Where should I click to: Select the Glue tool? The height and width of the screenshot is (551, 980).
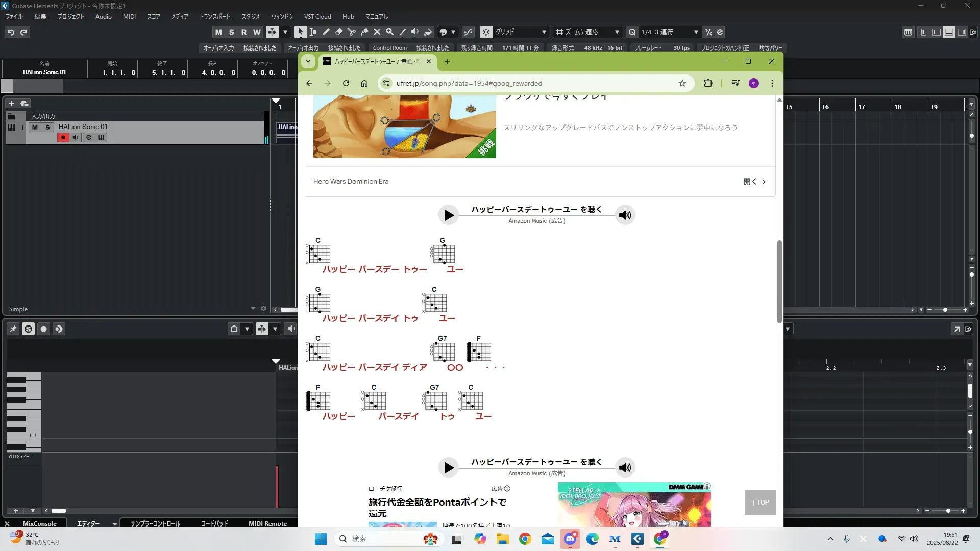coord(364,32)
